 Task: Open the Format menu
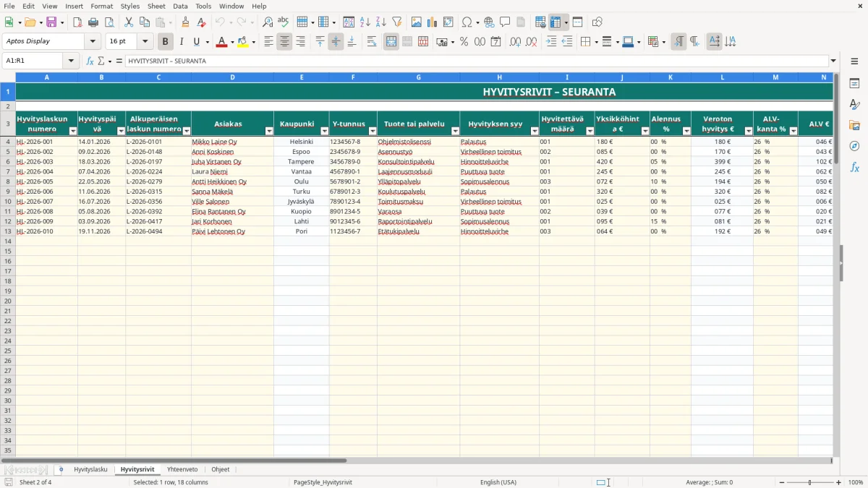[x=101, y=6]
